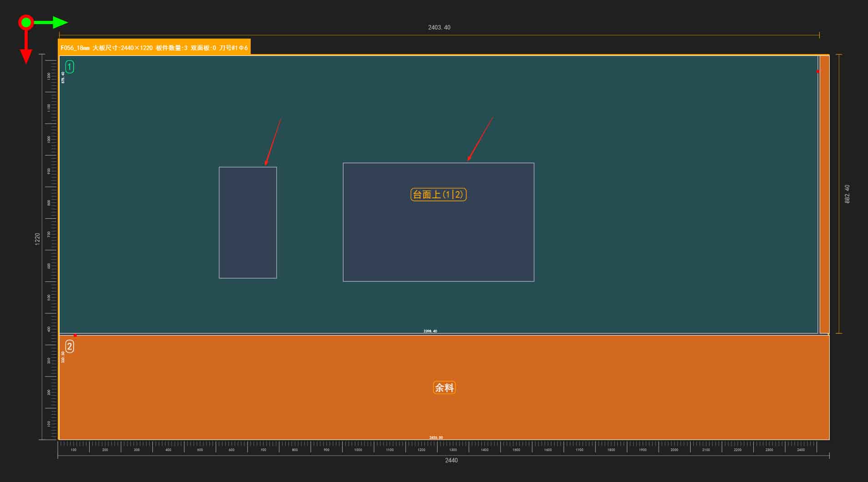Click the origin point circle marker
This screenshot has height=482, width=868.
tap(26, 22)
